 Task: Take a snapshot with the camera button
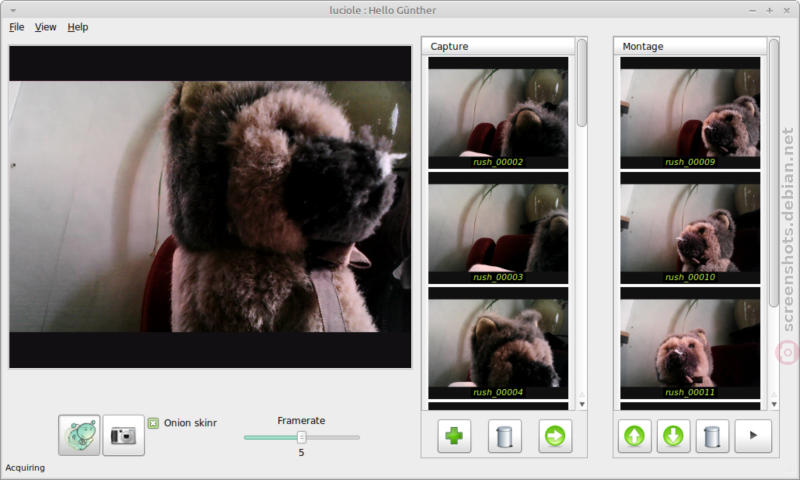tap(123, 435)
